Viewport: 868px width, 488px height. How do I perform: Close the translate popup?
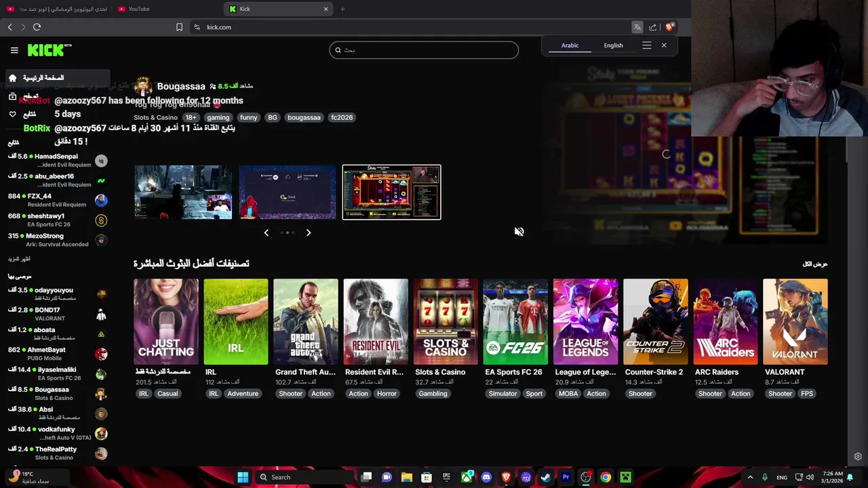(x=664, y=45)
